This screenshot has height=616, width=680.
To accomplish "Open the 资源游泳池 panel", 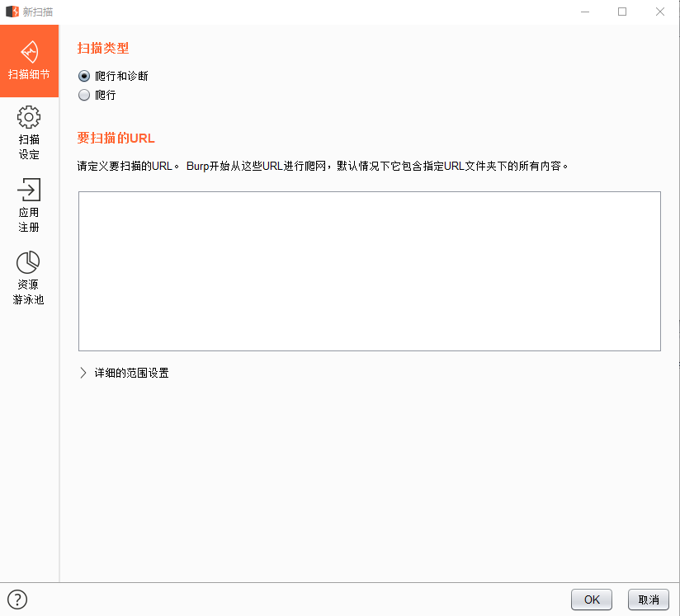I will point(29,276).
